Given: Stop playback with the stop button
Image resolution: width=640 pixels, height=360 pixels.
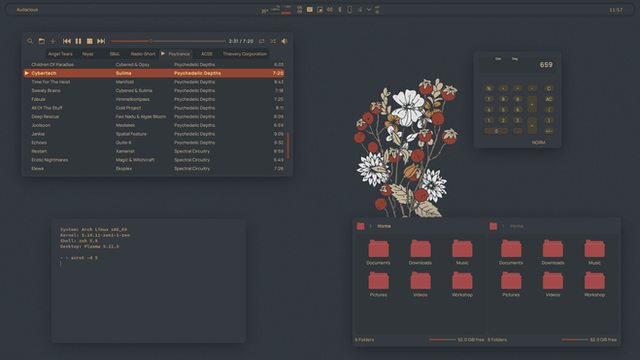Looking at the screenshot, I should (89, 41).
